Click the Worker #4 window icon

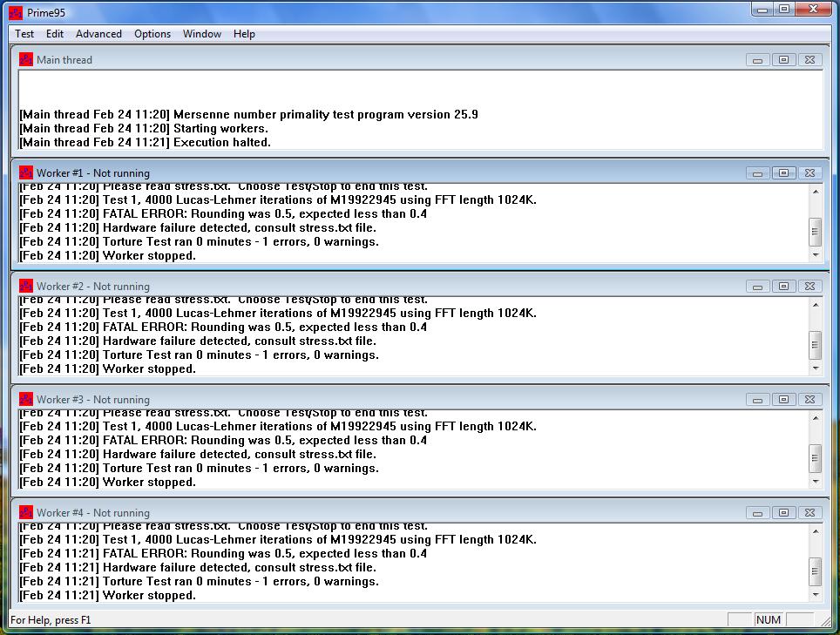tap(26, 512)
